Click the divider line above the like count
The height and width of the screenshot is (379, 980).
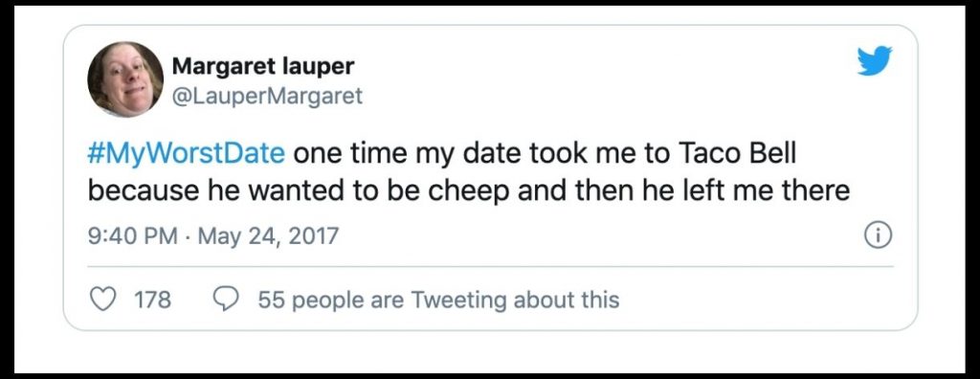[490, 267]
